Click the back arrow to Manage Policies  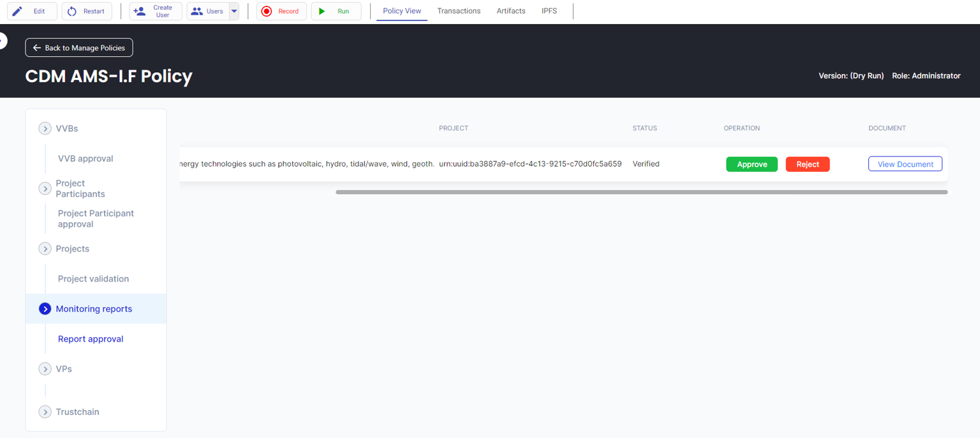click(37, 48)
